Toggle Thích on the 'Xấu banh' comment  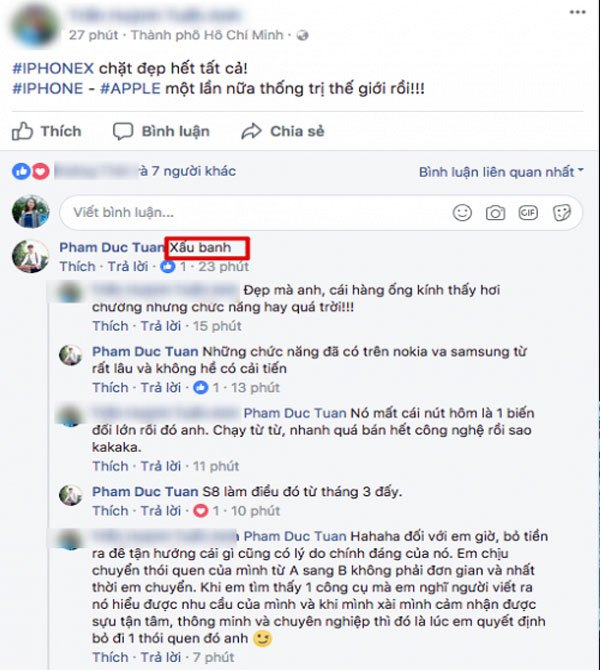[77, 266]
